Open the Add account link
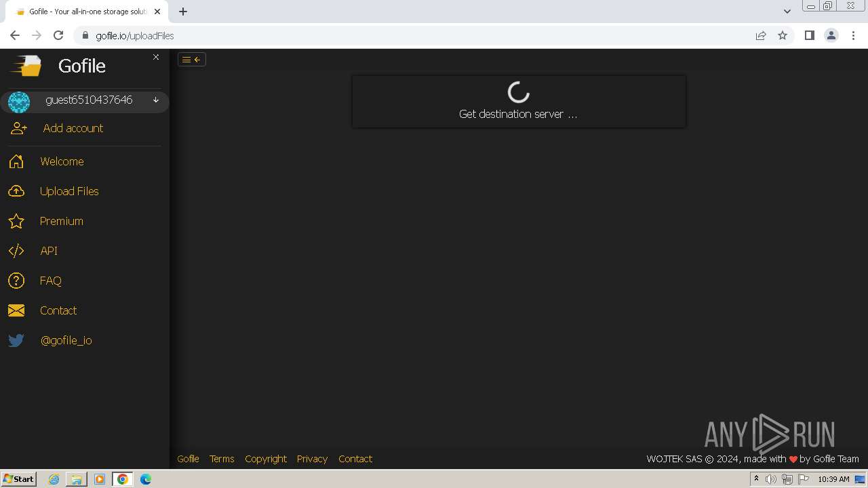The height and width of the screenshot is (488, 868). (x=73, y=128)
